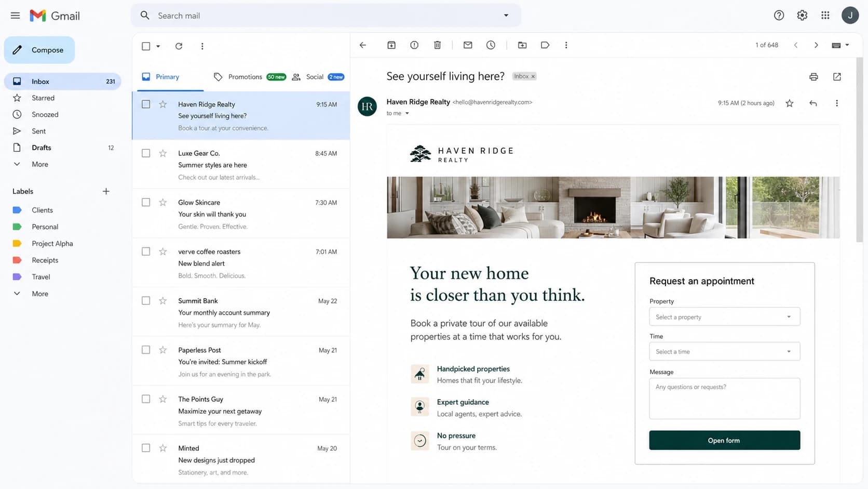This screenshot has width=868, height=489.
Task: Click the Open form button
Action: click(x=724, y=440)
